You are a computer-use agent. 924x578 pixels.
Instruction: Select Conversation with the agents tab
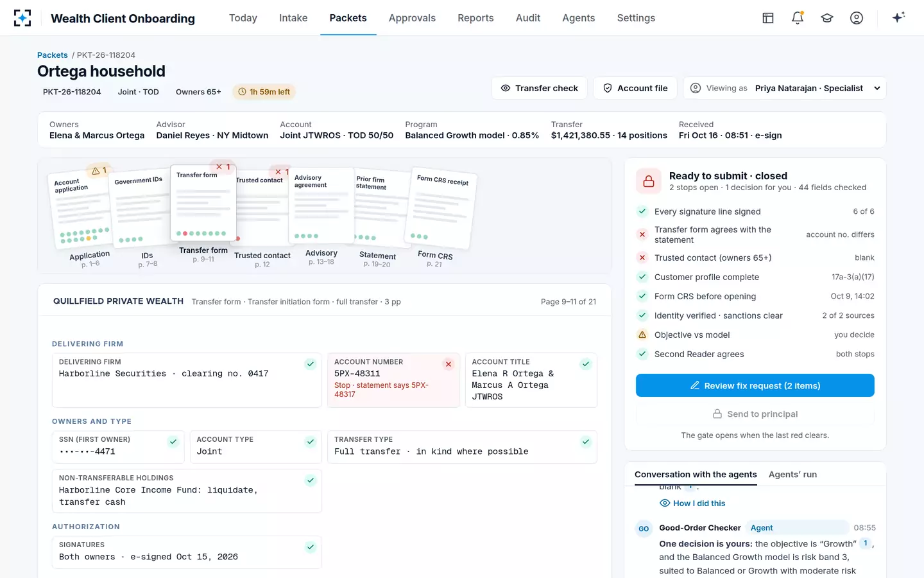[696, 475]
